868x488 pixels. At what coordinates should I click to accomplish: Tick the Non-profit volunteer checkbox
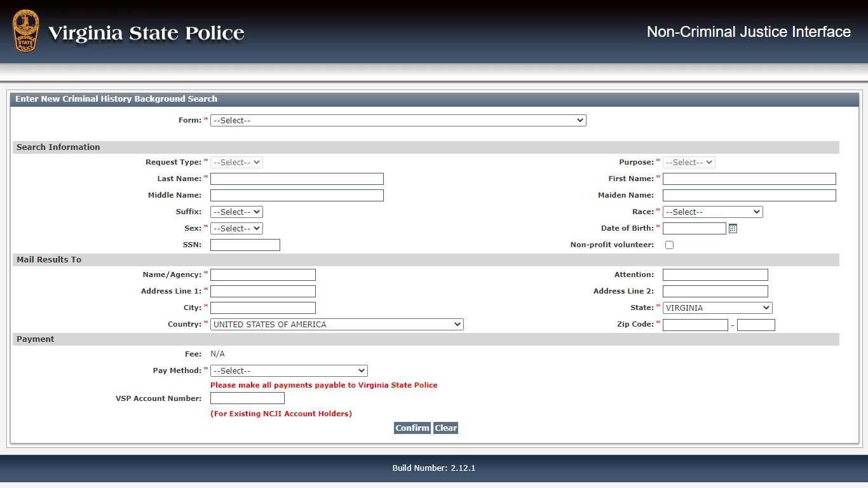669,245
